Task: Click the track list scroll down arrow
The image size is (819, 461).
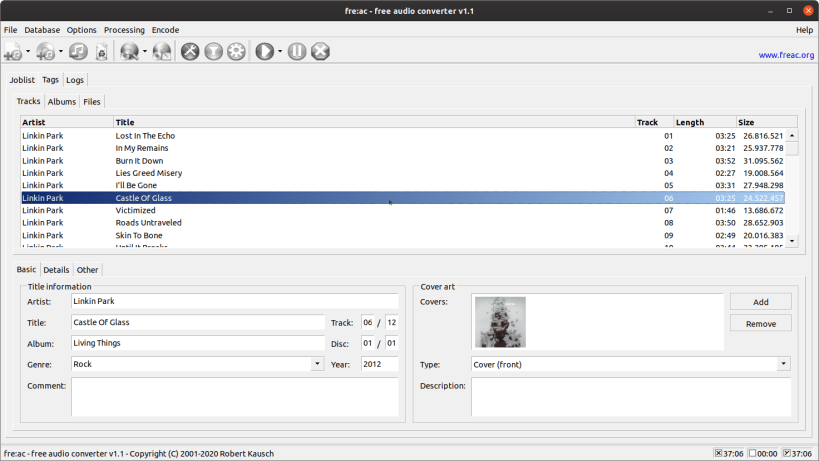Action: pos(792,241)
